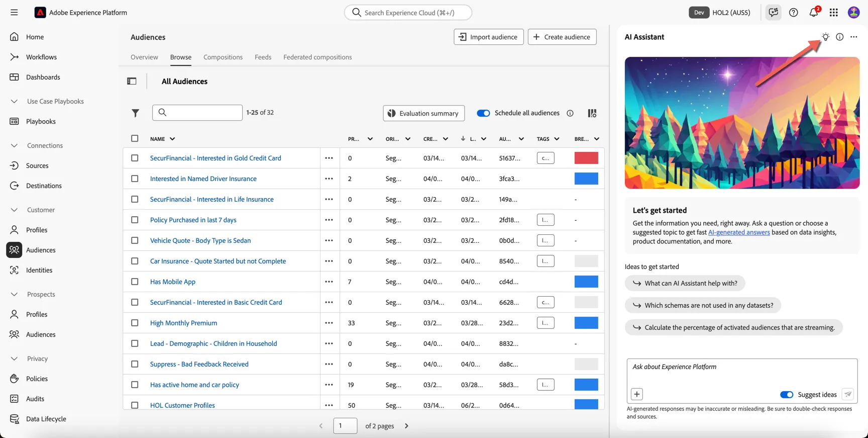Screen dimensions: 868x438
Task: Collapse the Connections sidebar section
Action: click(14, 145)
